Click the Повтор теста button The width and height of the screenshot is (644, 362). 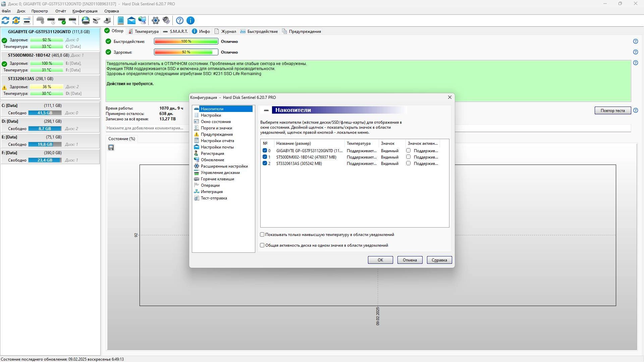pyautogui.click(x=612, y=111)
